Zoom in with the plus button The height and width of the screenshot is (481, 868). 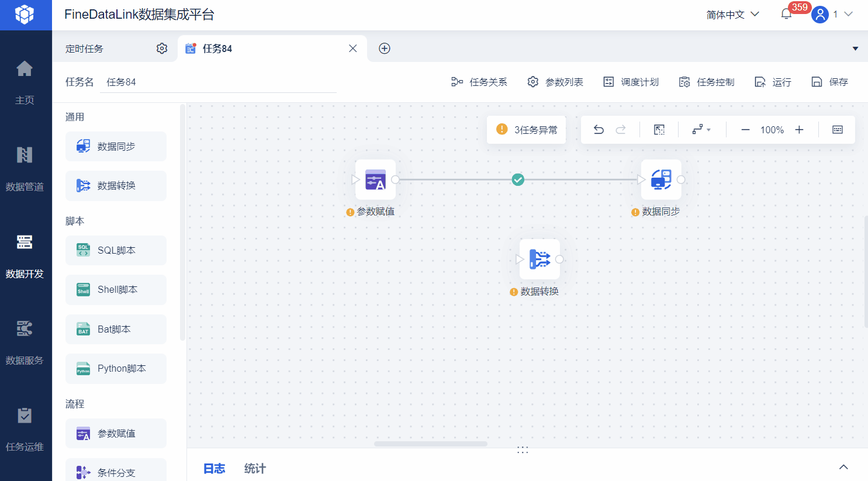click(799, 130)
